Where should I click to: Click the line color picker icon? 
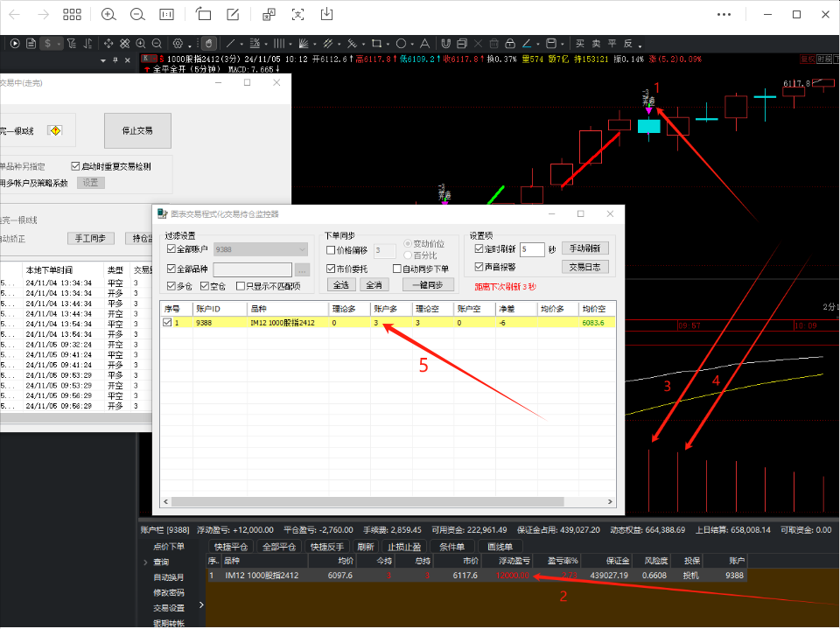click(x=527, y=44)
